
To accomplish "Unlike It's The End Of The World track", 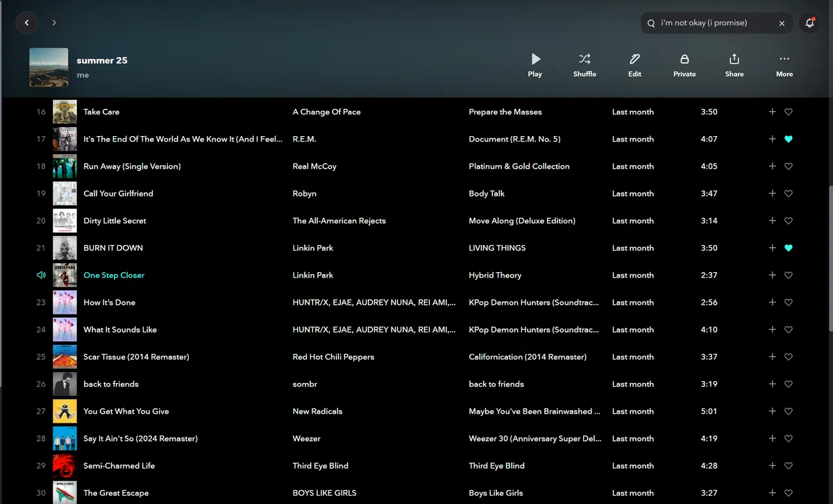I will click(x=789, y=139).
